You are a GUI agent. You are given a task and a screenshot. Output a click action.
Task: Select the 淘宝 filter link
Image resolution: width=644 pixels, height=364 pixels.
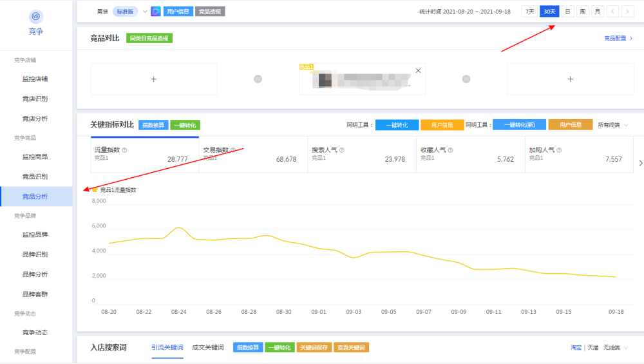(576, 347)
